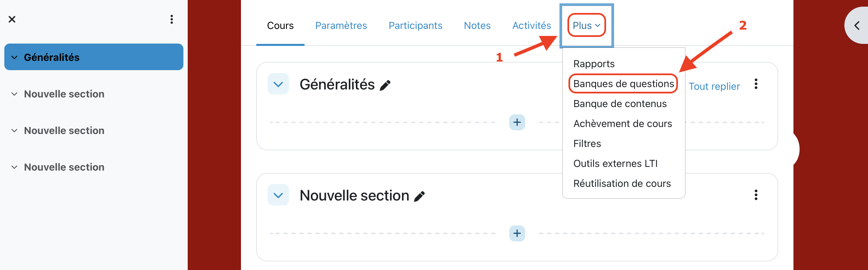Add an activity in Généralités section

tap(517, 122)
